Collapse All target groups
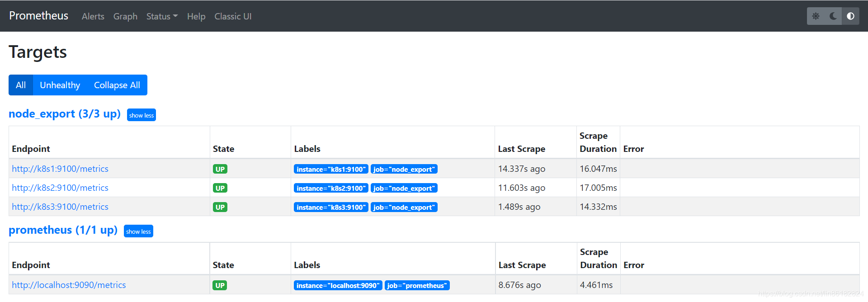868x302 pixels. point(117,85)
